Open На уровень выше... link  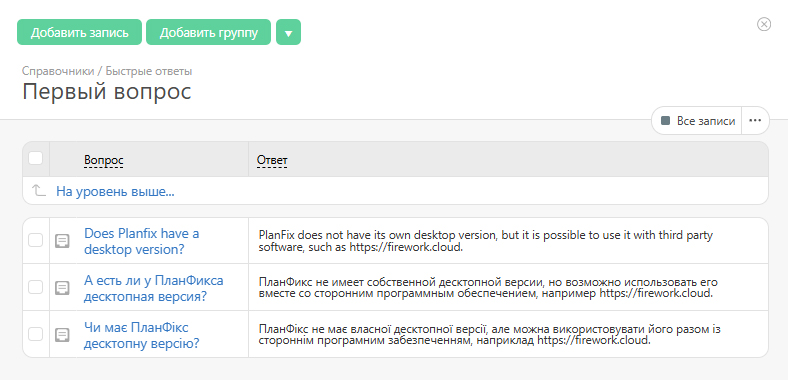click(x=115, y=192)
